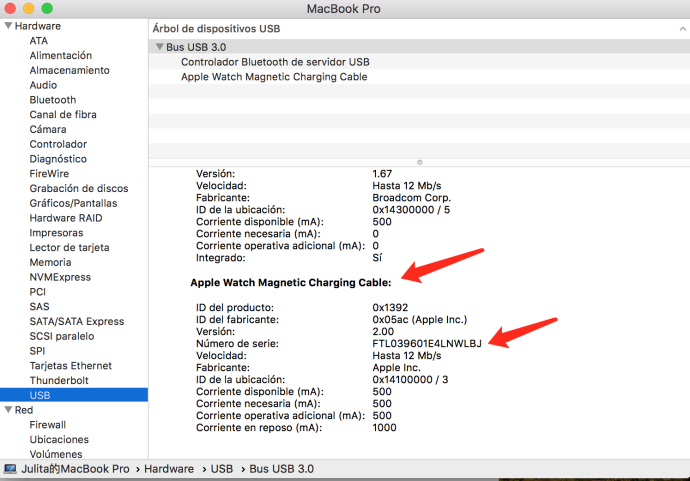This screenshot has width=690, height=481.
Task: Click Julita MacBook Pro in path bar
Action: pyautogui.click(x=75, y=469)
